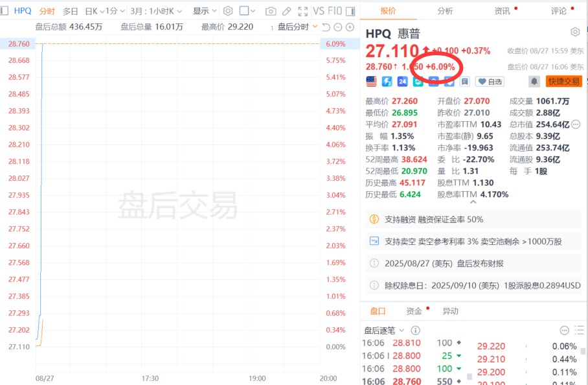
Task: Switch to 分时 chart tab
Action: [x=47, y=11]
